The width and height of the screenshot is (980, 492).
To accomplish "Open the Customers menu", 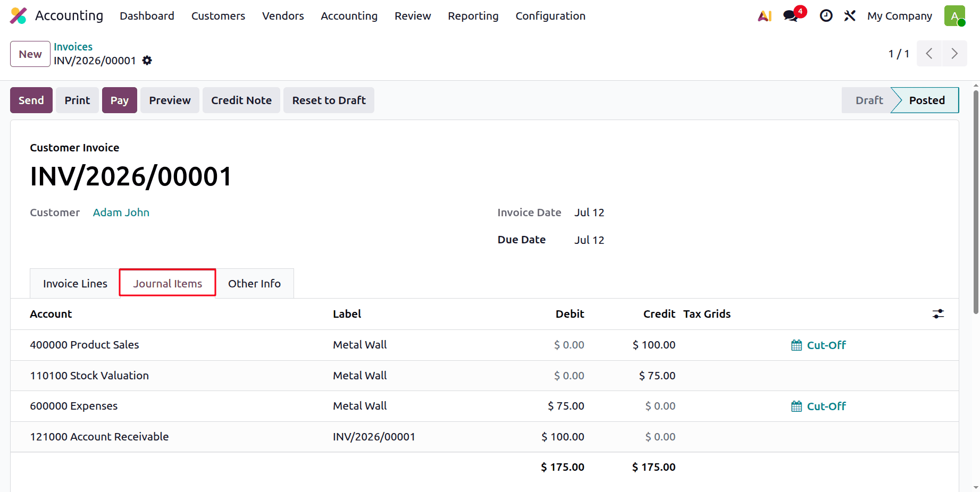I will [x=218, y=16].
